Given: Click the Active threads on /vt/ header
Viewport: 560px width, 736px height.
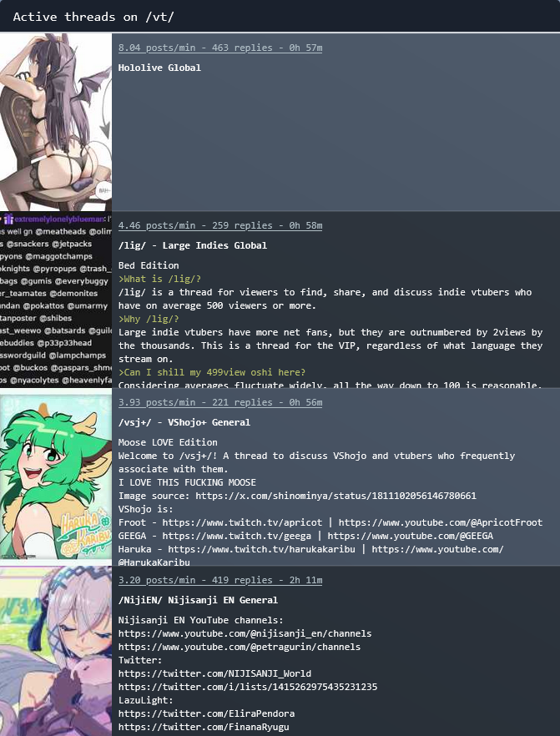Looking at the screenshot, I should point(93,17).
